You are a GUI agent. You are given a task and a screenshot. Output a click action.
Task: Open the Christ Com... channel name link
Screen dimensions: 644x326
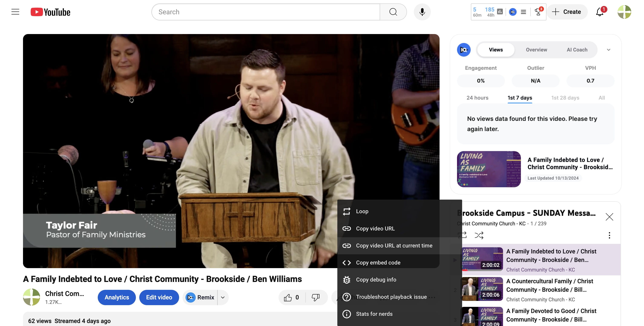pos(65,293)
